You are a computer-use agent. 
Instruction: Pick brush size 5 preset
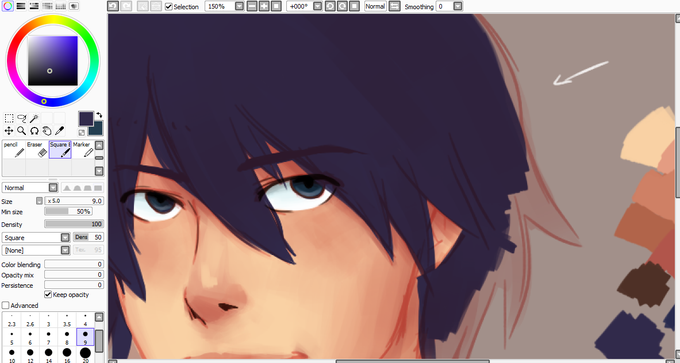coord(12,337)
